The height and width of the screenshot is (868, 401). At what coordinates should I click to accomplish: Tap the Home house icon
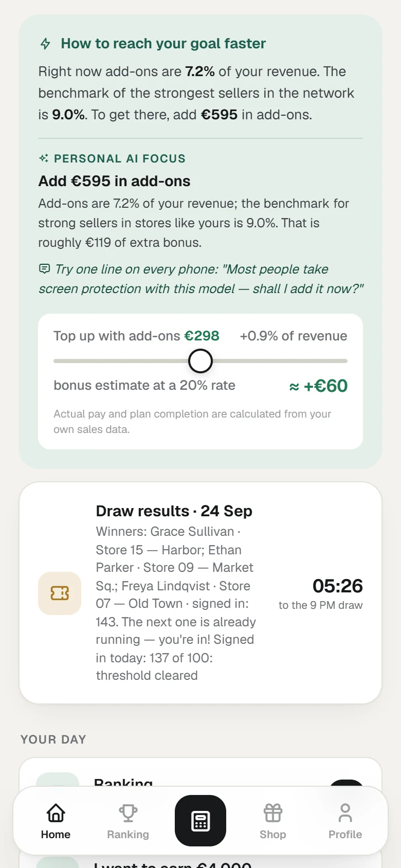pyautogui.click(x=56, y=813)
